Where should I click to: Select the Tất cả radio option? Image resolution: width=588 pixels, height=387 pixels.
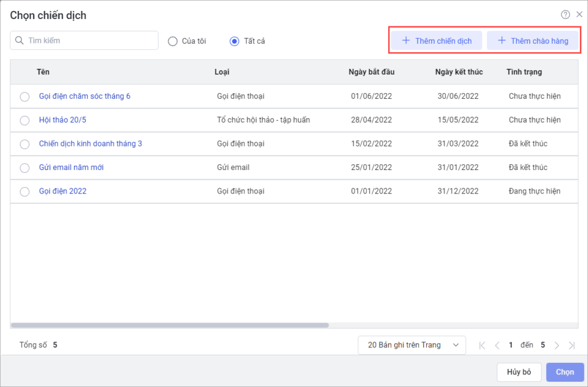234,41
